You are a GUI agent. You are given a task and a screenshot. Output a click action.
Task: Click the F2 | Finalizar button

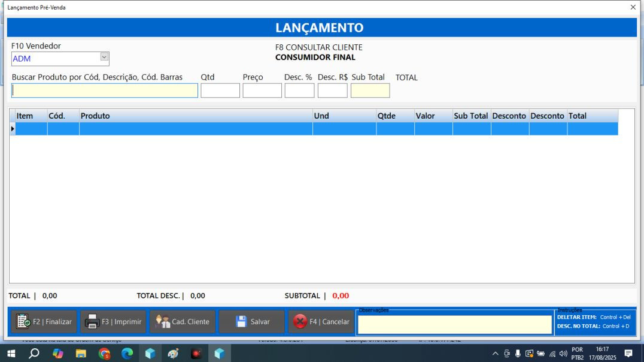click(44, 322)
